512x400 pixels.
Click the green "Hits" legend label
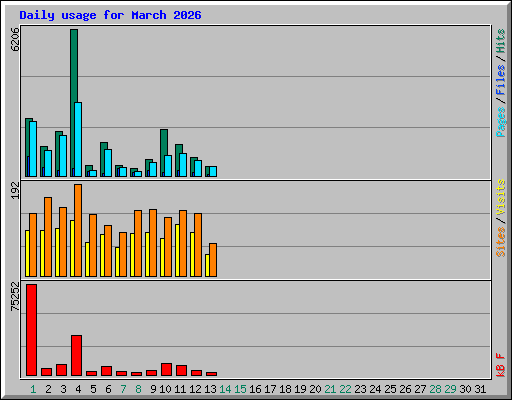(501, 41)
